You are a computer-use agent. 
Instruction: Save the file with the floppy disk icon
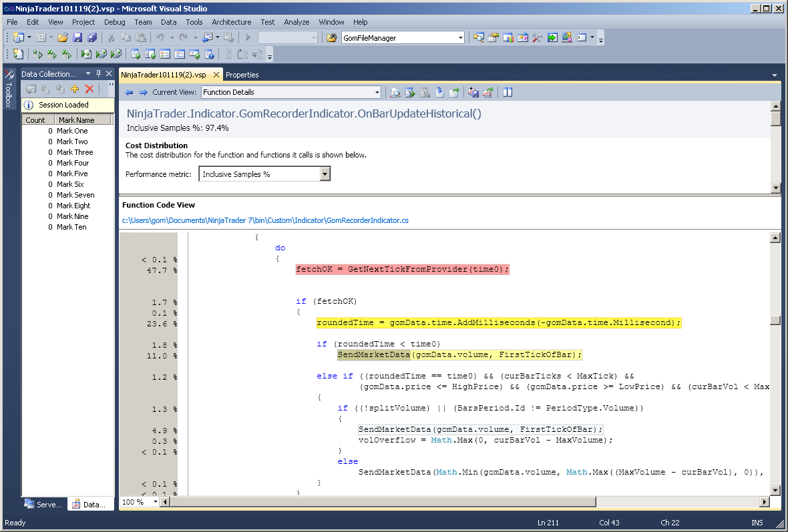[x=77, y=37]
